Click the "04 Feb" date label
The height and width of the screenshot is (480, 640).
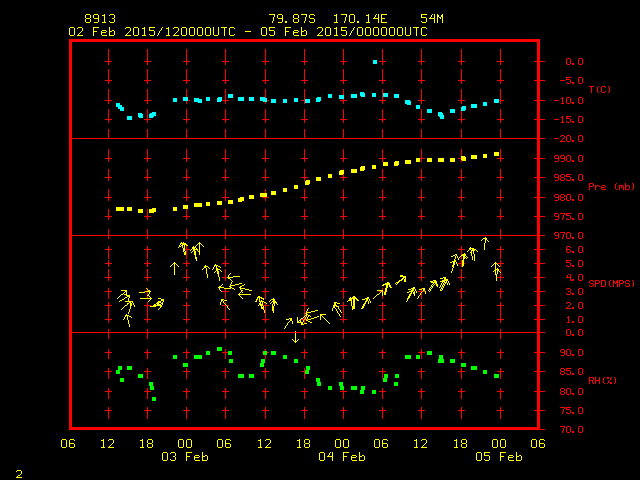(342, 457)
